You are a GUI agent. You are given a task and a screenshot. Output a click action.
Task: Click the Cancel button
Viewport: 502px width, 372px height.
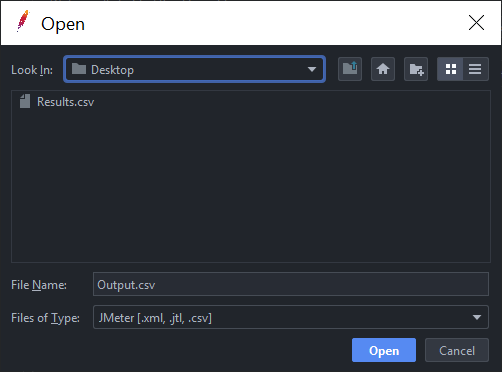pyautogui.click(x=457, y=350)
